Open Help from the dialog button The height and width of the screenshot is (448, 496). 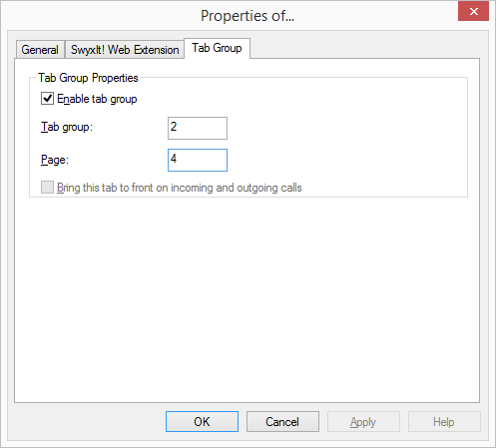coord(444,422)
